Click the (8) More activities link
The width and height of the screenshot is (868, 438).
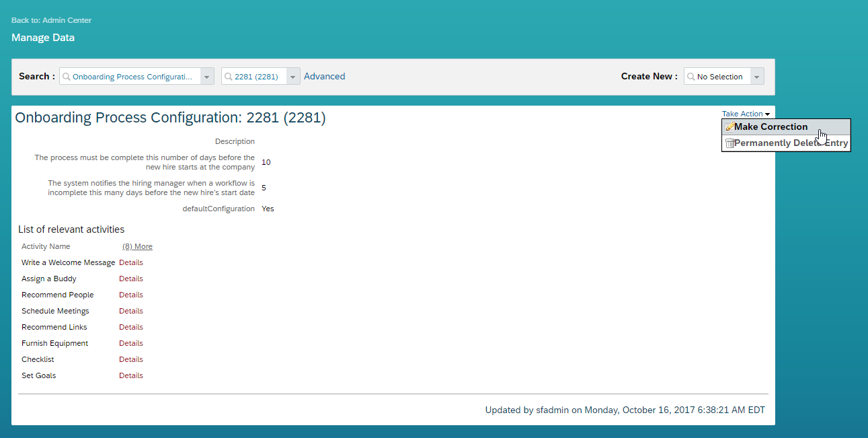tap(137, 246)
